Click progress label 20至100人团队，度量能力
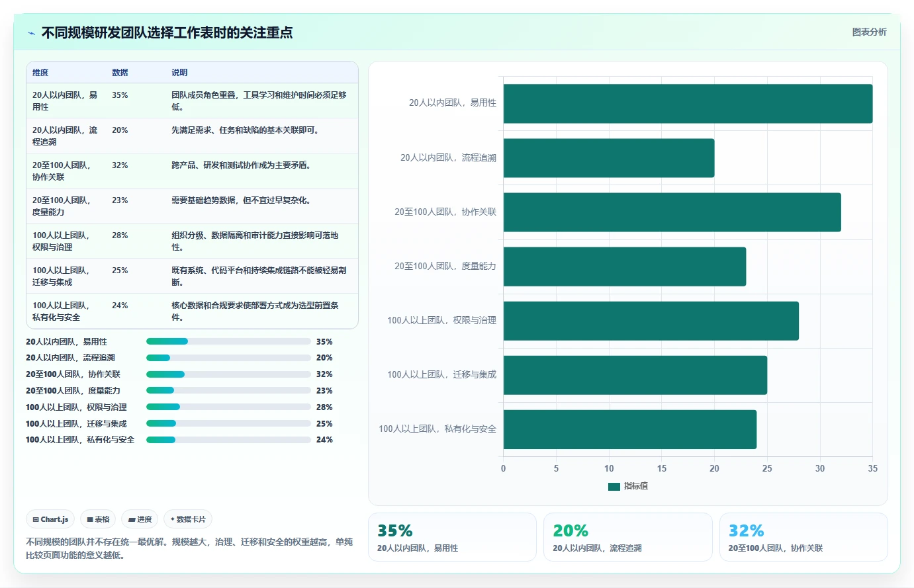914x588 pixels. tap(73, 391)
